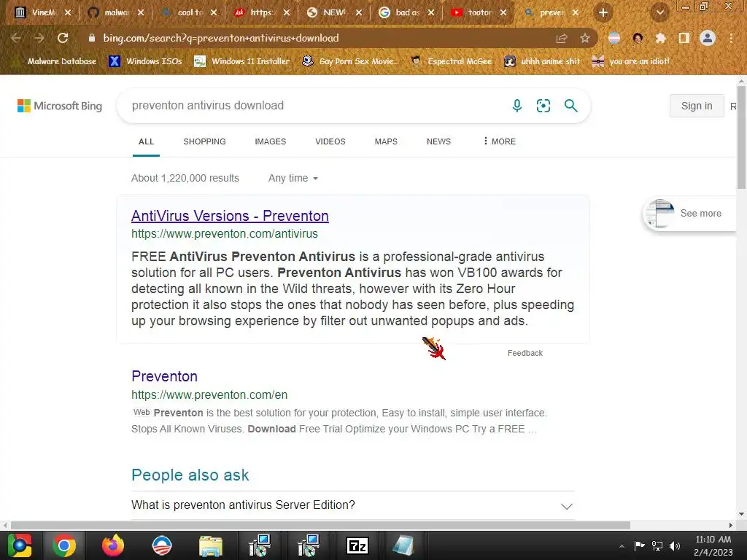Open the File Explorer taskbar icon
This screenshot has height=560, width=747.
click(210, 545)
